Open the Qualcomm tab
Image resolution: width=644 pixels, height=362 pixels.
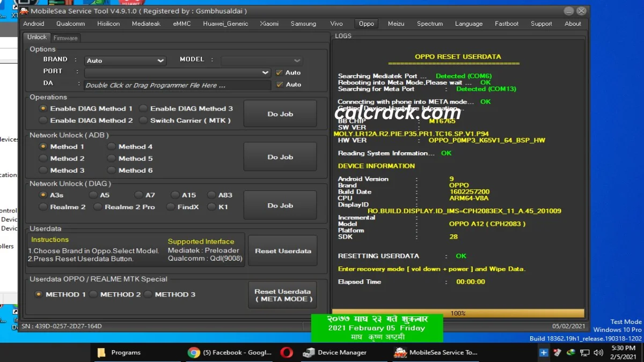pyautogui.click(x=71, y=24)
